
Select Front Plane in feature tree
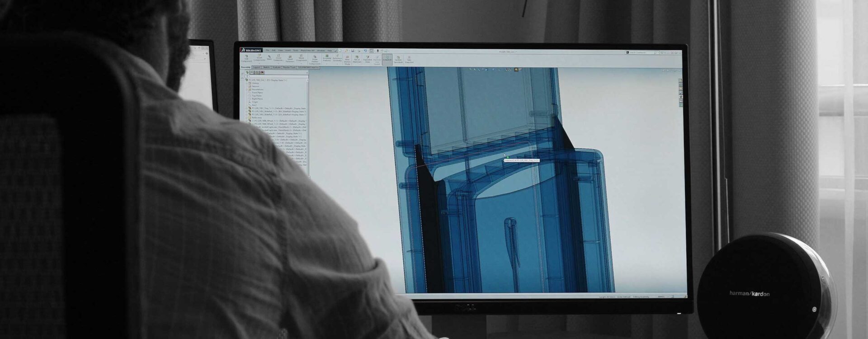[x=257, y=93]
